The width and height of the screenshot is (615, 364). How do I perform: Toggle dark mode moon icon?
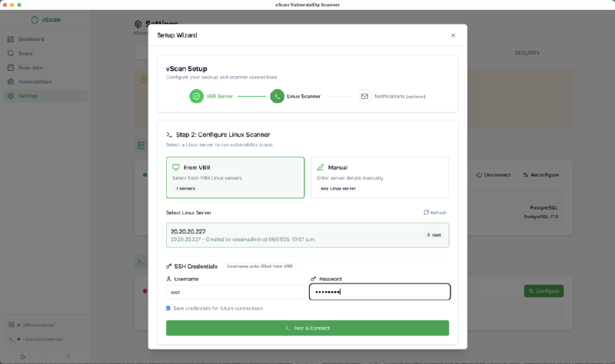point(23,356)
